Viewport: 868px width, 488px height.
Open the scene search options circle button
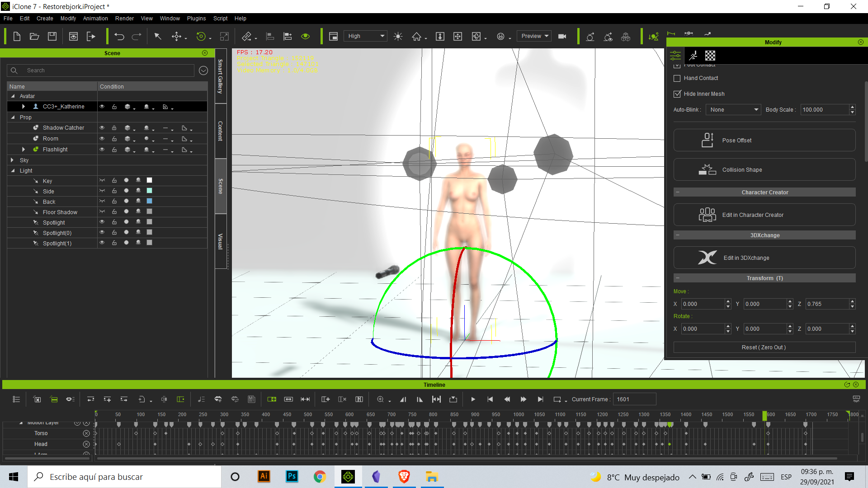pyautogui.click(x=203, y=70)
